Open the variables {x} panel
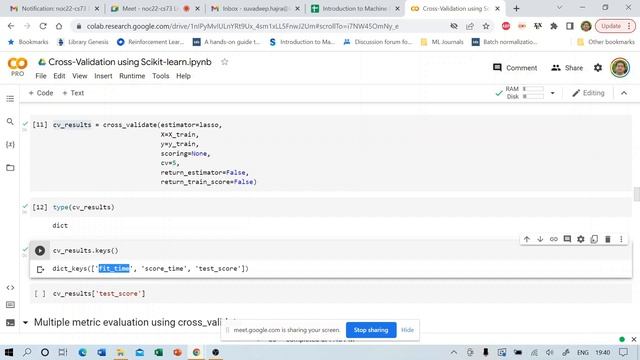This screenshot has width=640, height=360. 10,144
